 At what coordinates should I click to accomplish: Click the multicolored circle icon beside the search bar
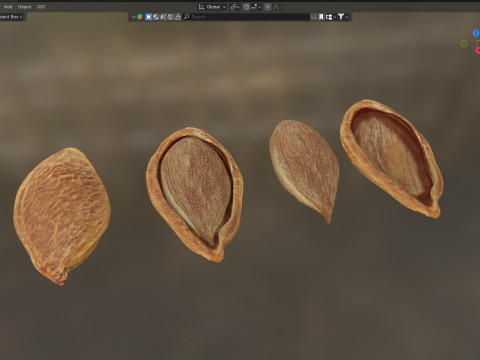click(x=140, y=17)
